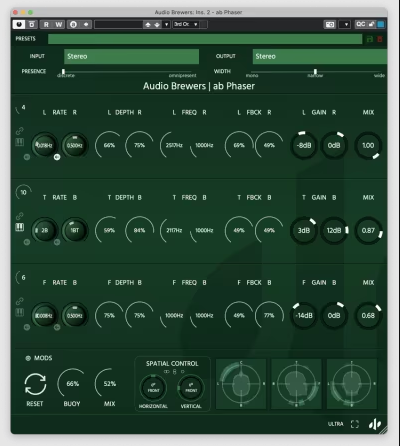The height and width of the screenshot is (446, 400).
Task: Load the next preset with down arrow
Action: click(x=157, y=25)
